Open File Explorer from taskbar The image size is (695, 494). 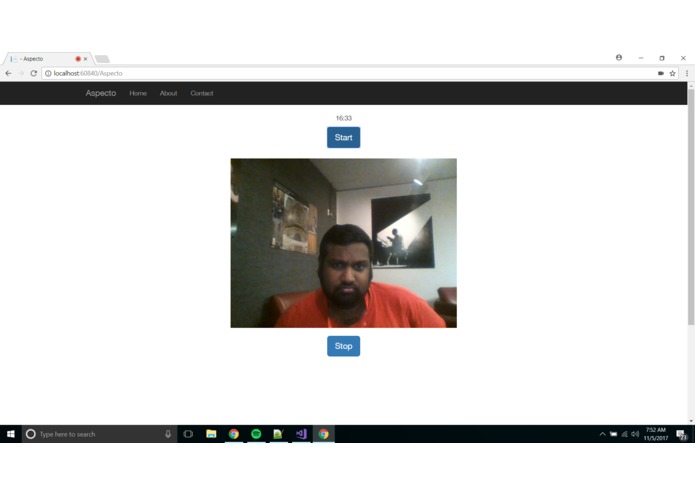[x=211, y=434]
